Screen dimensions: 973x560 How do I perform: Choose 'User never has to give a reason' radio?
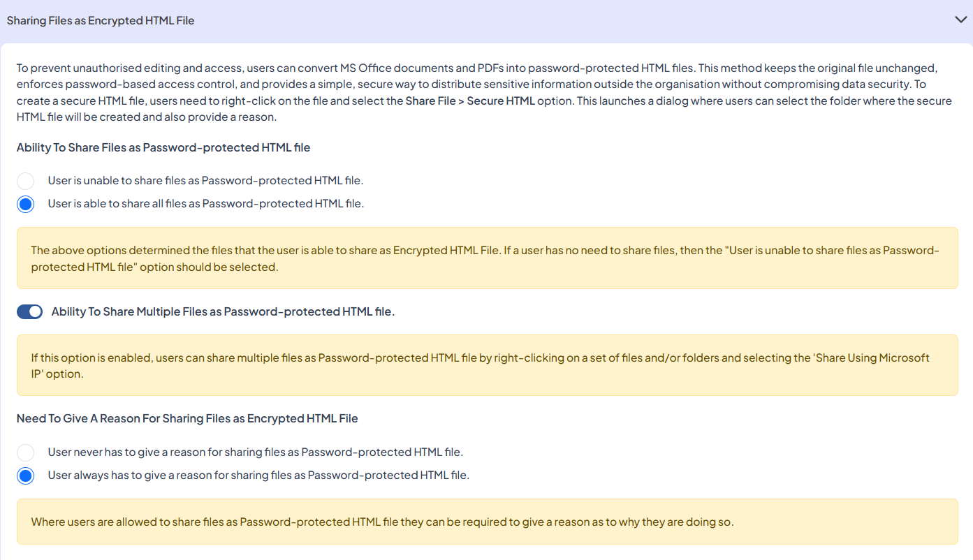click(26, 452)
